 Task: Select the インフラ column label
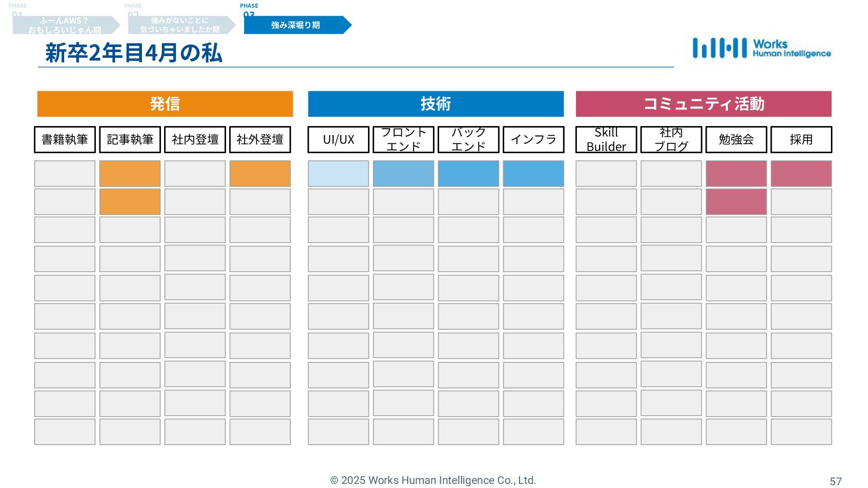(533, 140)
